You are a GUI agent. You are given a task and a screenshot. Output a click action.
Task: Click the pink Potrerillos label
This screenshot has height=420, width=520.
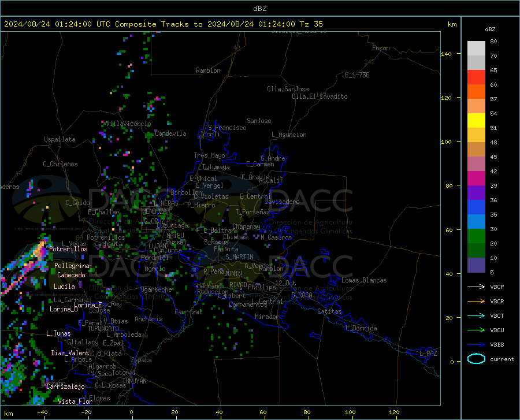pos(68,249)
